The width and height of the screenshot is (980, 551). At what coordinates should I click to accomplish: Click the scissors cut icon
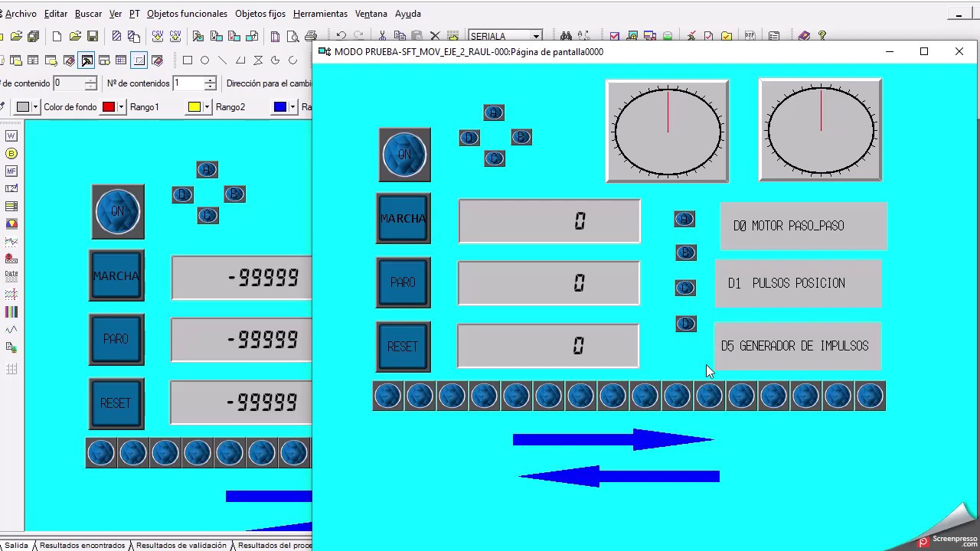[x=382, y=36]
